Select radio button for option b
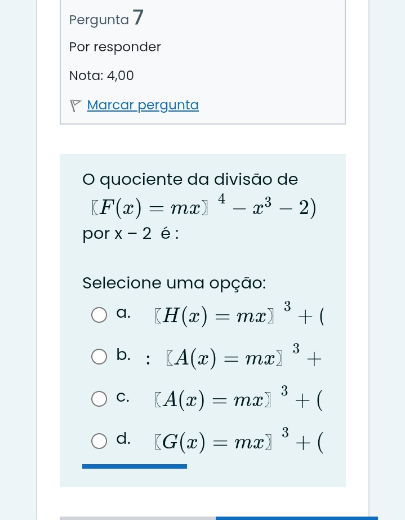Viewport: 405px width, 520px height. point(99,357)
